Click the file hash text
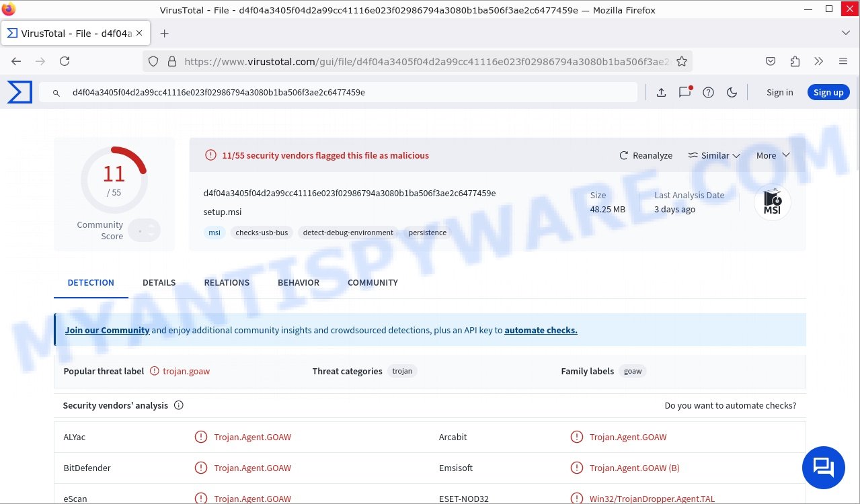The height and width of the screenshot is (504, 860). 350,193
